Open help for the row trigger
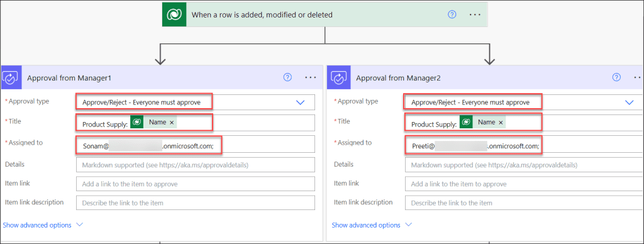This screenshot has width=644, height=244. (452, 14)
